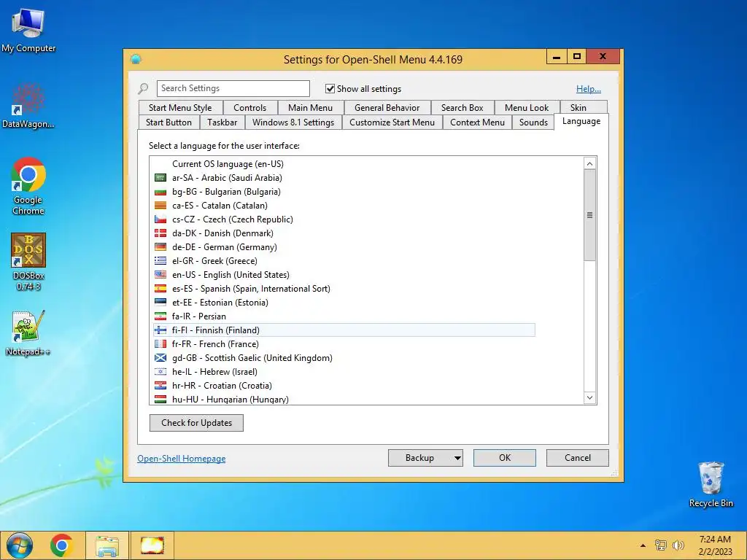Viewport: 747px width, 560px height.
Task: Click the Cancel button
Action: pos(578,458)
